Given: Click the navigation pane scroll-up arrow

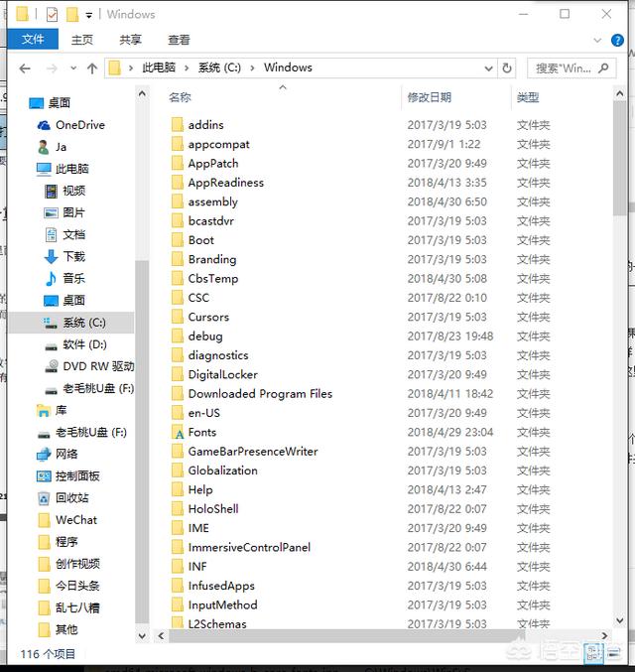Looking at the screenshot, I should pyautogui.click(x=142, y=94).
